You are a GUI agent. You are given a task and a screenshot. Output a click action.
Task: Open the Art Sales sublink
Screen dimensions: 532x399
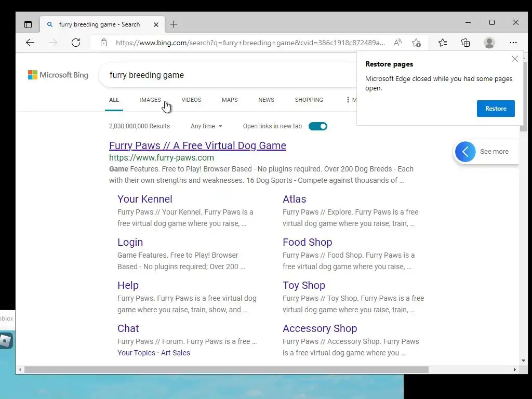point(176,353)
